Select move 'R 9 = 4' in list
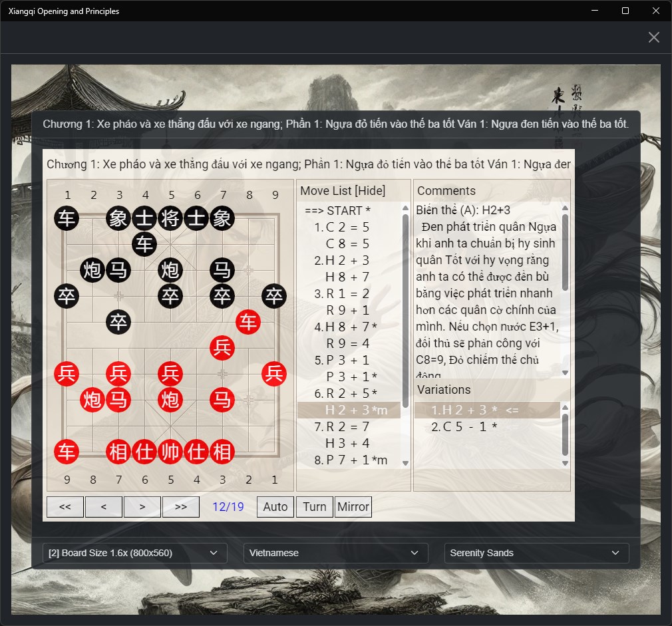This screenshot has height=626, width=672. [x=349, y=343]
